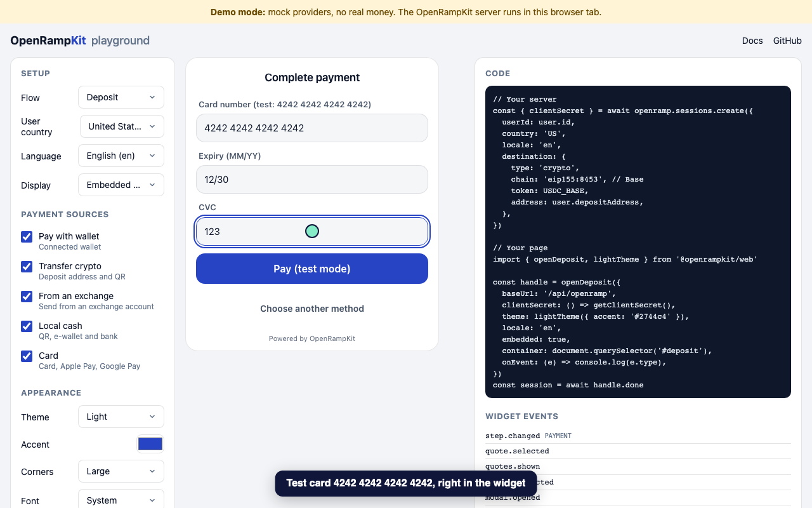Click the Complete payment heading
The height and width of the screenshot is (508, 812).
pos(312,77)
